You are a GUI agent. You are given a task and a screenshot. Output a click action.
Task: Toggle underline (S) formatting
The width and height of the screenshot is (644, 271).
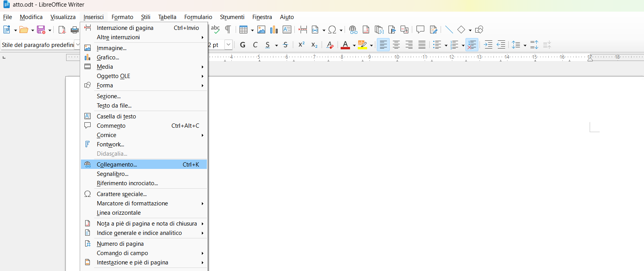pyautogui.click(x=268, y=45)
